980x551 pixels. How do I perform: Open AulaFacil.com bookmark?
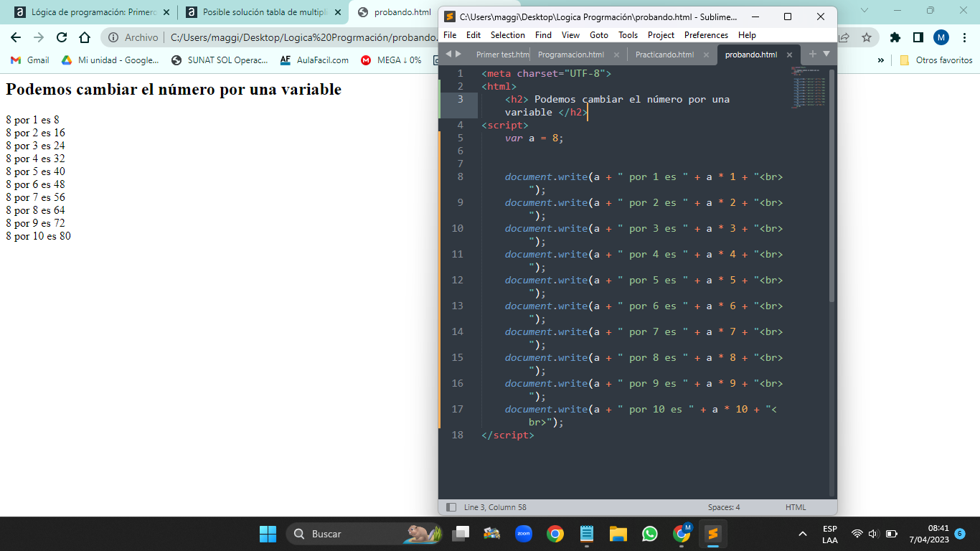pos(314,60)
